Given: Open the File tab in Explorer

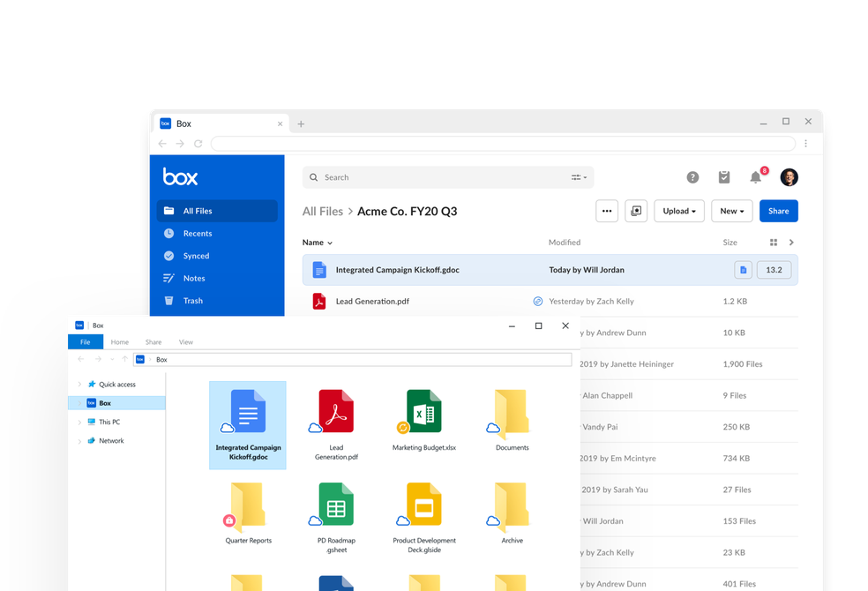Looking at the screenshot, I should coord(86,342).
